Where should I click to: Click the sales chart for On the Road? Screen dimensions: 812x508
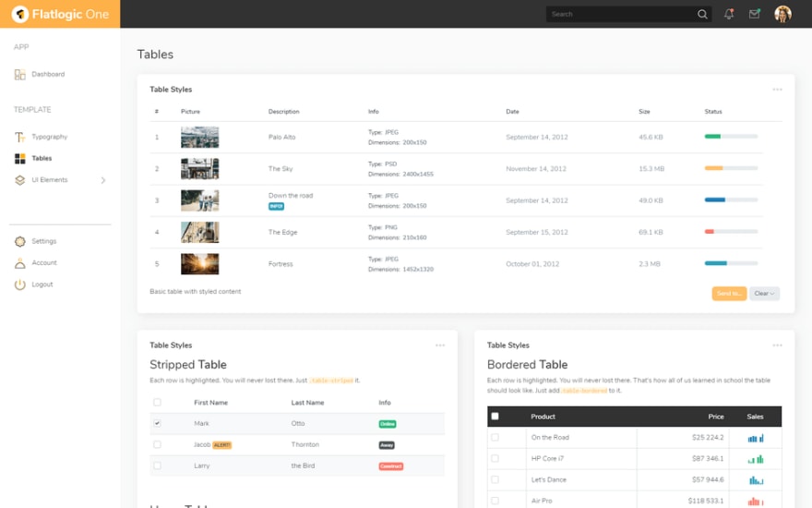coord(756,438)
